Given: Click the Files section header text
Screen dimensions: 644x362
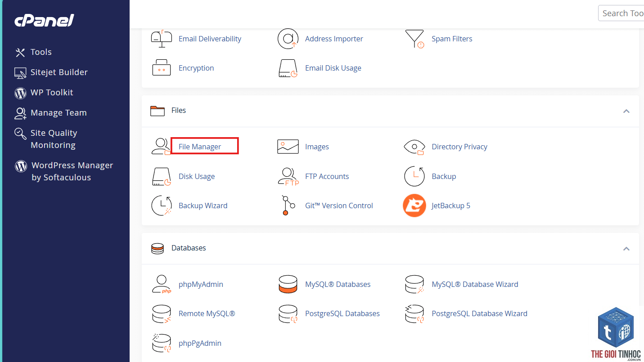Looking at the screenshot, I should coord(179,110).
